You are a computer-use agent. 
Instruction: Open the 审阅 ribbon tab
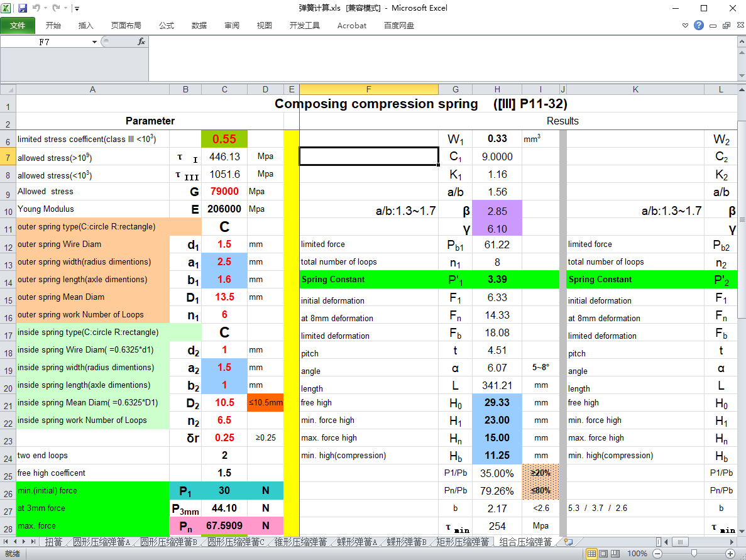pyautogui.click(x=232, y=26)
